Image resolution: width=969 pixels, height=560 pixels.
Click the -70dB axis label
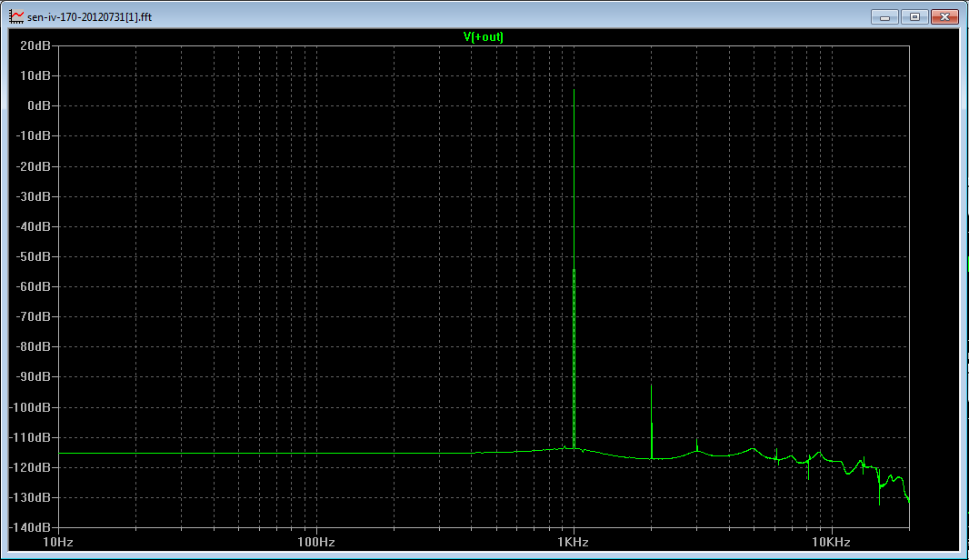33,315
